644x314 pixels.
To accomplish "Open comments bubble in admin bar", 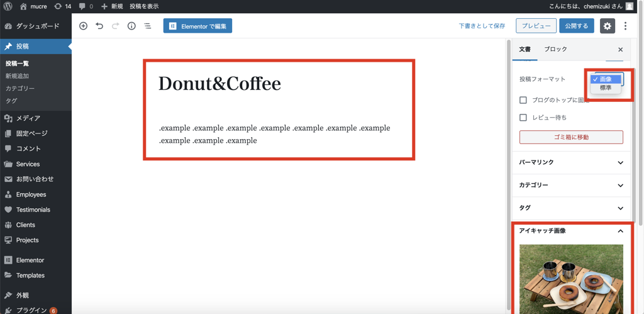I will (86, 6).
